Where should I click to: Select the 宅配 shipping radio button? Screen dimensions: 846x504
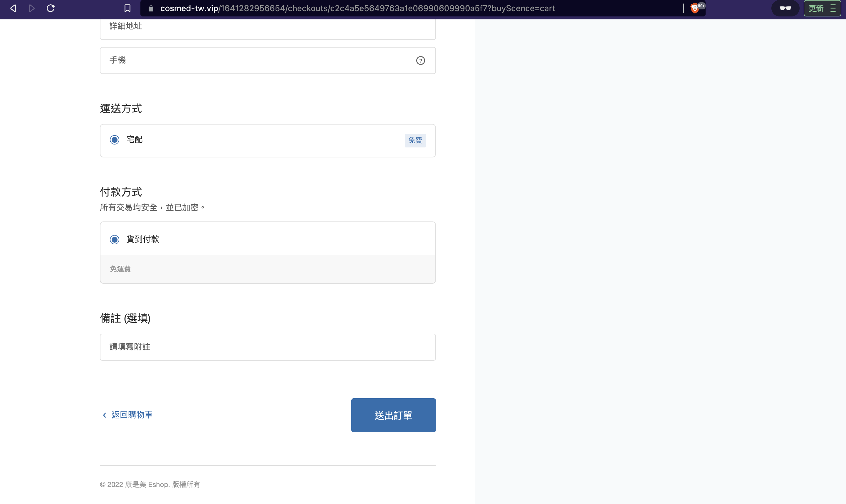point(115,140)
